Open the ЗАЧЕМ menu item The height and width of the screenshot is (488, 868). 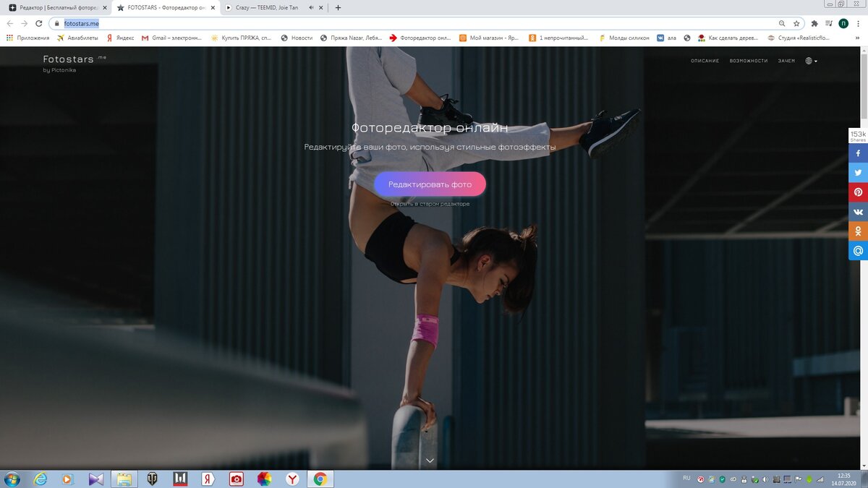click(x=786, y=61)
